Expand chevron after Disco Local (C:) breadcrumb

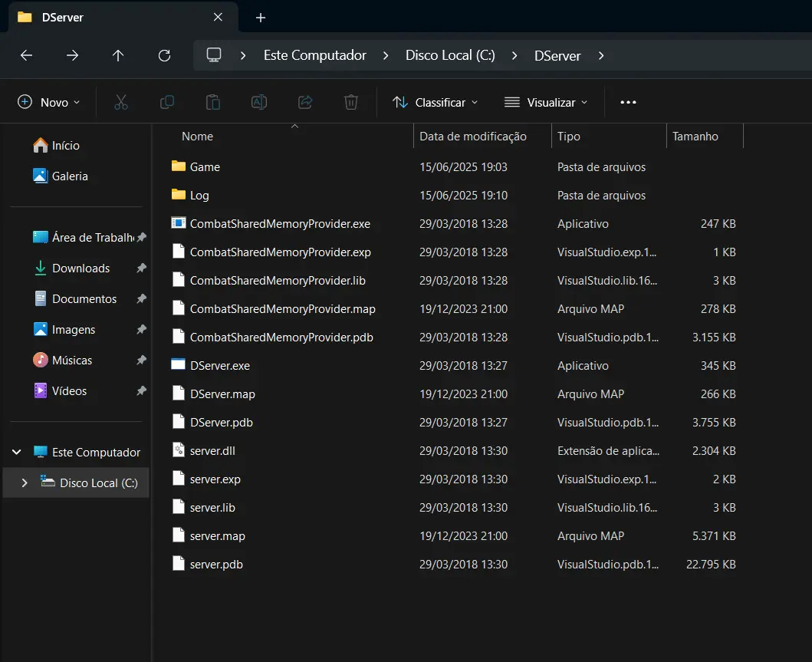pos(514,55)
